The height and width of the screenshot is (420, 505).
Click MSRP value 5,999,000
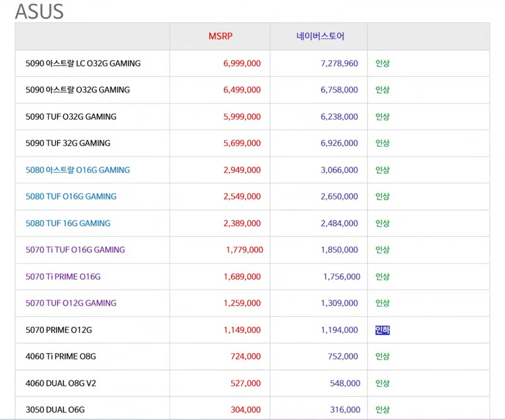pos(242,117)
